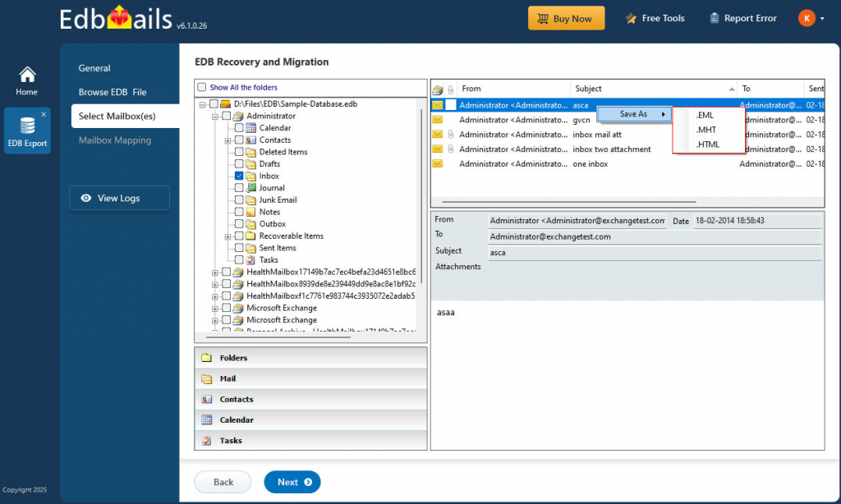Toggle Show All the folders checkbox
The image size is (841, 504).
pos(202,87)
